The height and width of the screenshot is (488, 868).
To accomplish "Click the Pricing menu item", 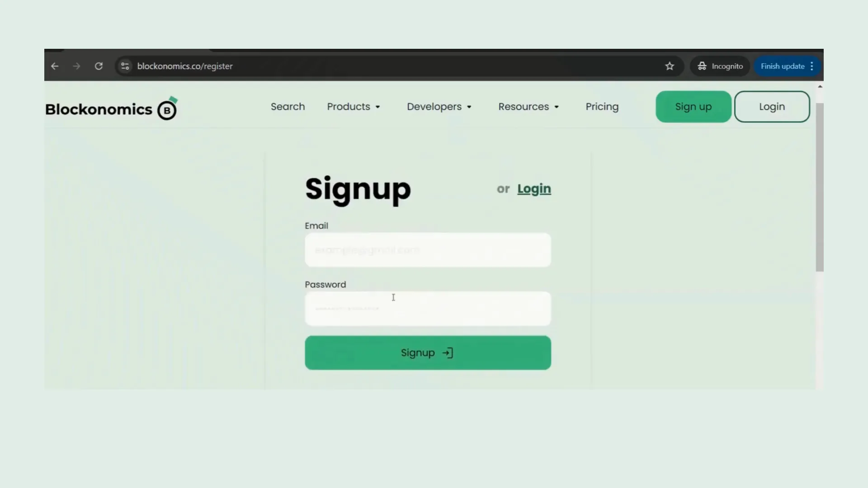I will (x=602, y=107).
